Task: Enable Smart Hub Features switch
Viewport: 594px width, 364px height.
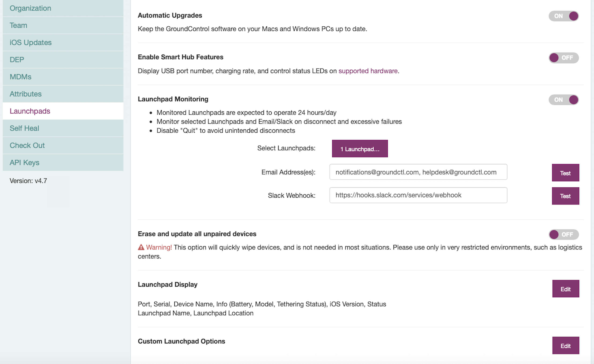Action: pos(563,58)
